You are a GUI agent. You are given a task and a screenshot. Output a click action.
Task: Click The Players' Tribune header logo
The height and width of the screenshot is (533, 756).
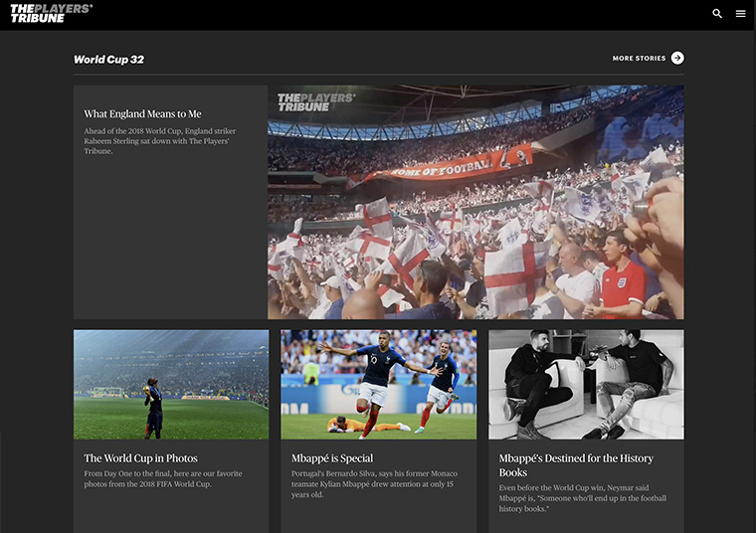[51, 14]
